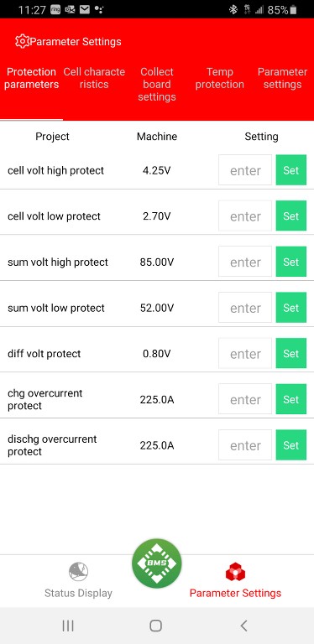Click Set for sum volt low protect

(291, 308)
